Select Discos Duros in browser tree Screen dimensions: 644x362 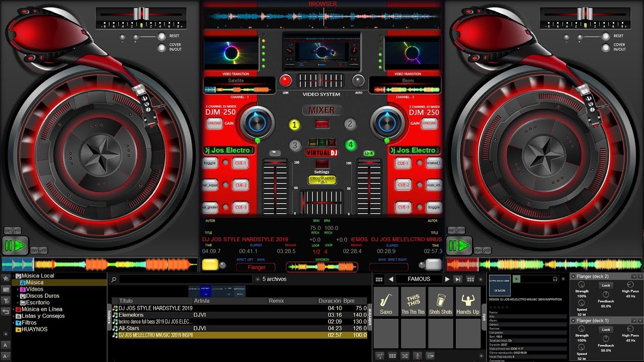pyautogui.click(x=43, y=296)
